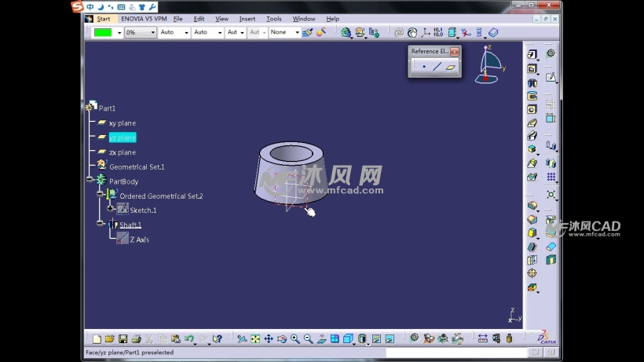The height and width of the screenshot is (362, 644).
Task: Open the Insert menu
Action: point(247,19)
